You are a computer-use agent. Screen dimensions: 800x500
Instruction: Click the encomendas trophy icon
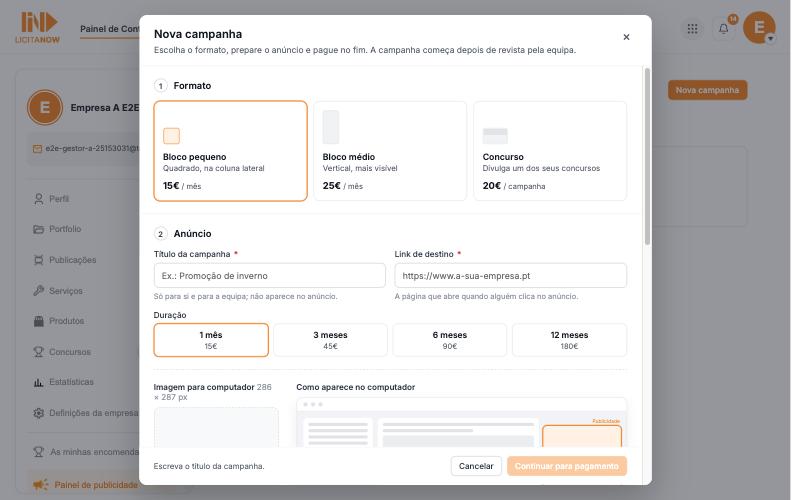pyautogui.click(x=38, y=452)
